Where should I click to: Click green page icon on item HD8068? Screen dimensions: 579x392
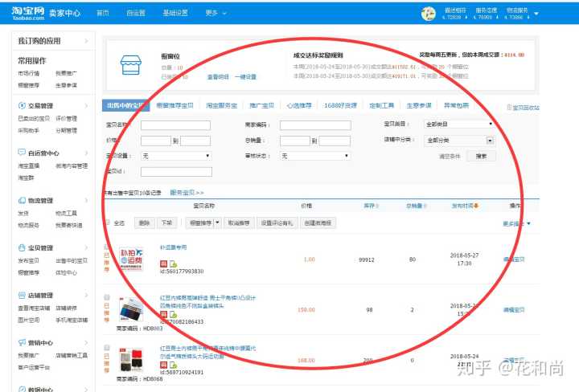click(173, 365)
